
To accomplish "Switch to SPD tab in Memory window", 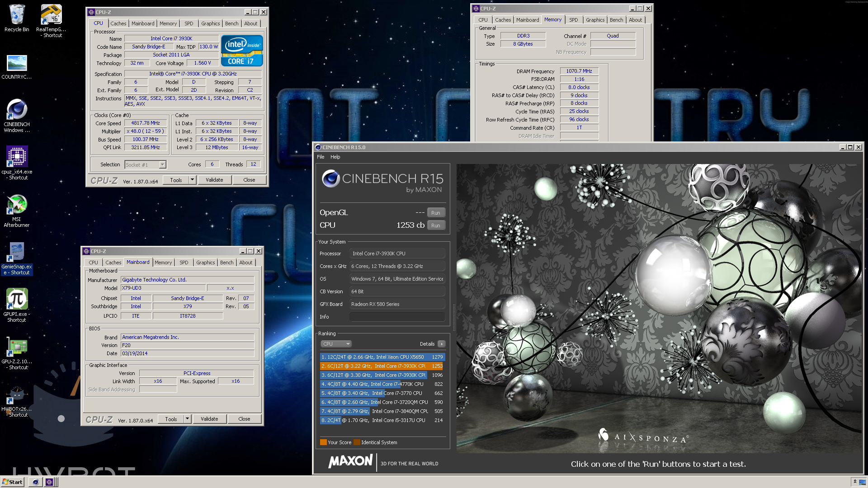I will click(573, 20).
